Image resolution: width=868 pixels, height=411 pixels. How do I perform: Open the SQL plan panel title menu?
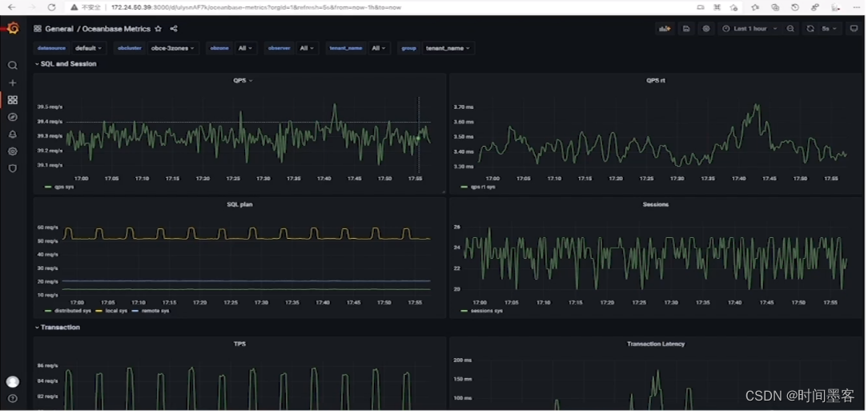239,204
